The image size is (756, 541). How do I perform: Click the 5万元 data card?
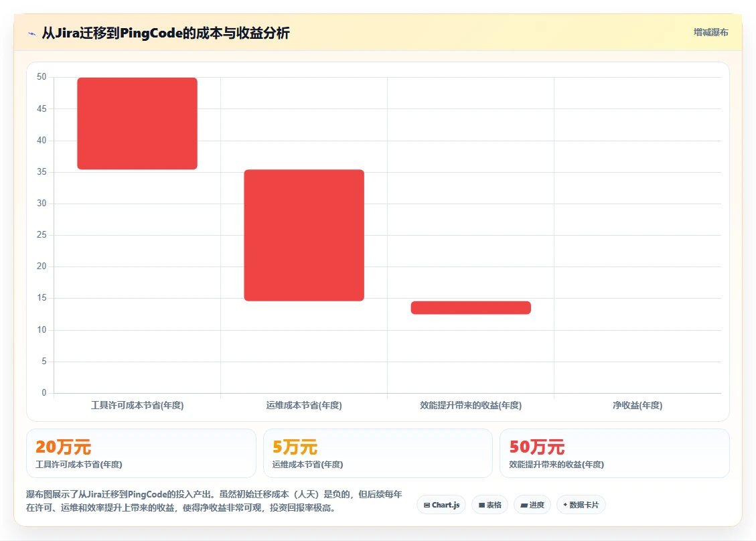click(x=378, y=453)
